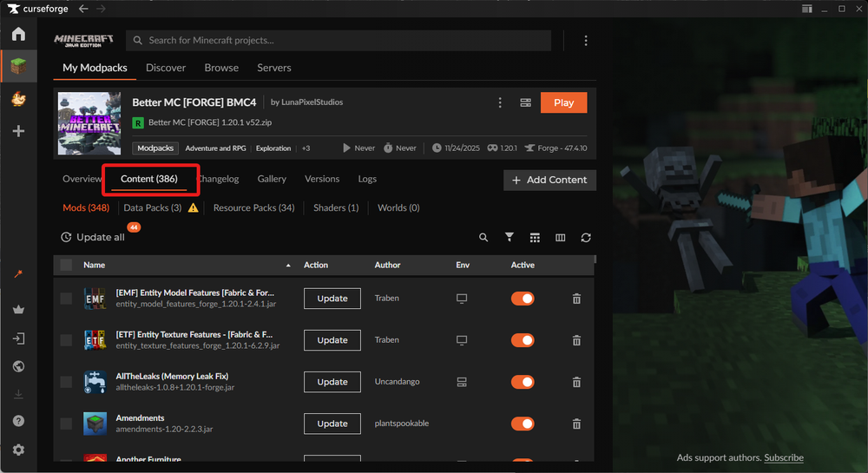Open the Browse tab

coord(221,68)
